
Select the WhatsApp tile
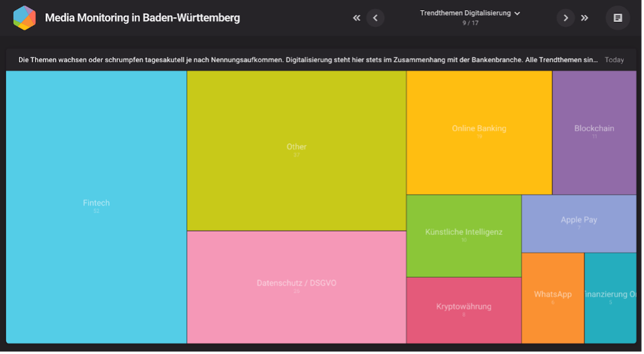click(x=552, y=298)
